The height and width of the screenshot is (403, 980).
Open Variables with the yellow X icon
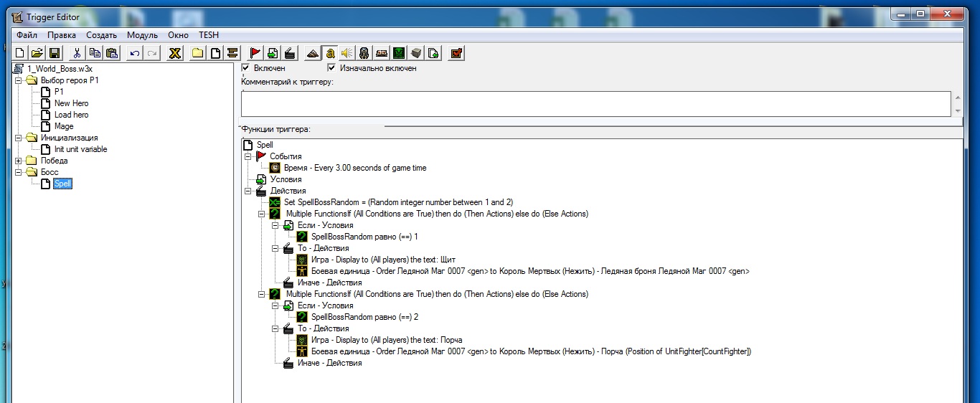coord(174,52)
